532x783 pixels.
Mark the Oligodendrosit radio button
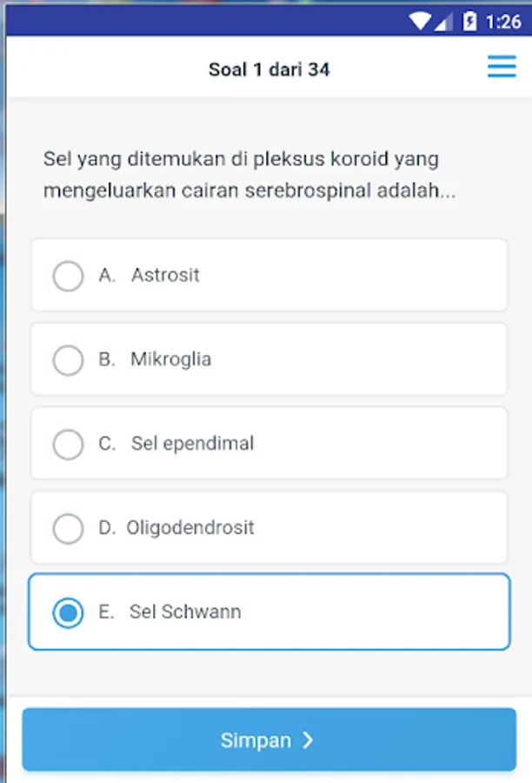tap(68, 528)
